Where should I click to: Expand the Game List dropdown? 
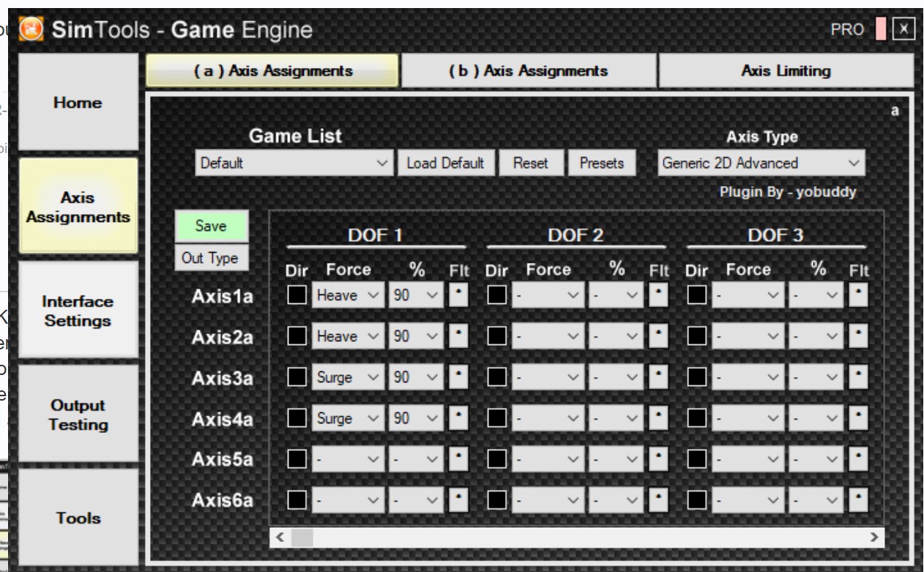coord(294,163)
